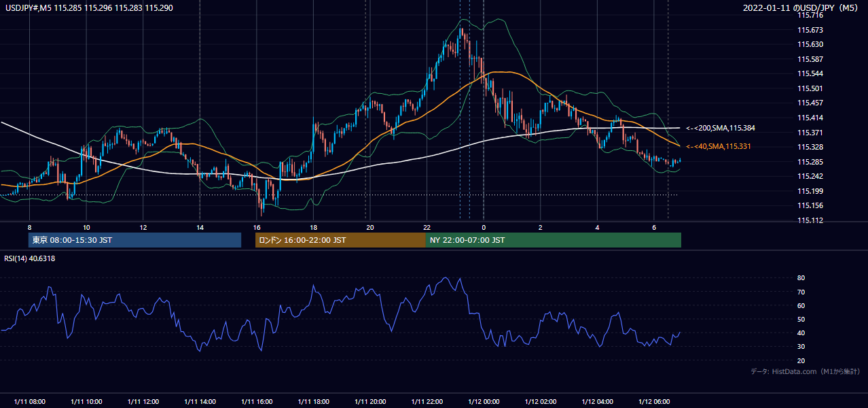Click hour tick 6 under the price chart
Screen dimensions: 868x408
click(654, 227)
